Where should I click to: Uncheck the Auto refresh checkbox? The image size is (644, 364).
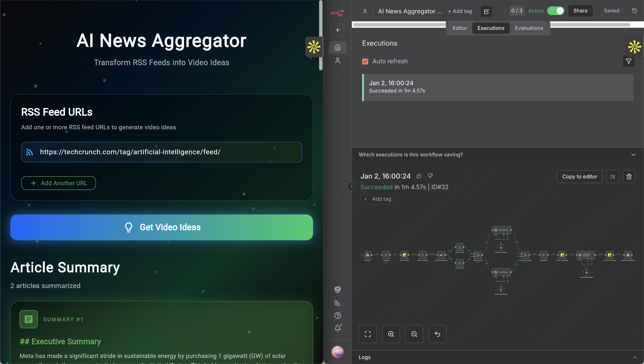click(365, 61)
